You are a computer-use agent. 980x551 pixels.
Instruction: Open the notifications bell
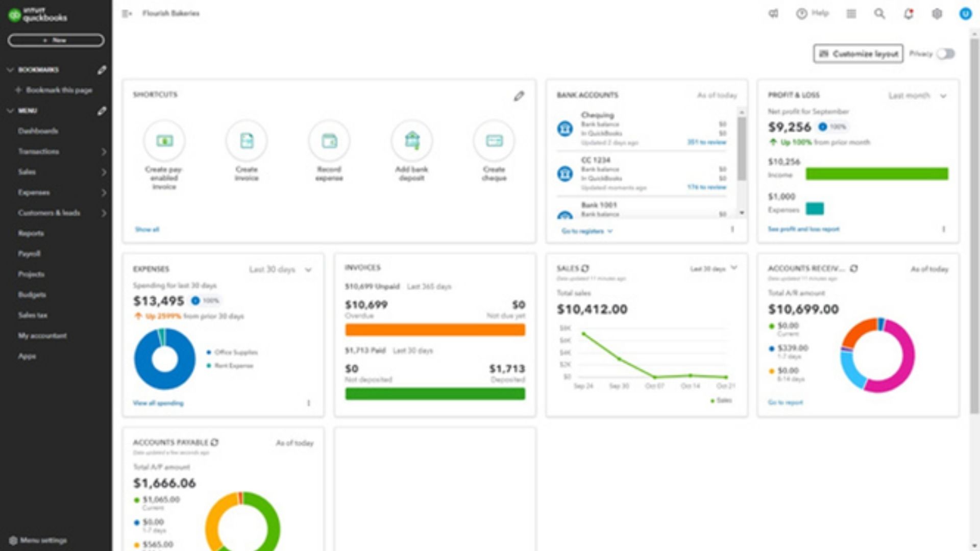tap(909, 14)
